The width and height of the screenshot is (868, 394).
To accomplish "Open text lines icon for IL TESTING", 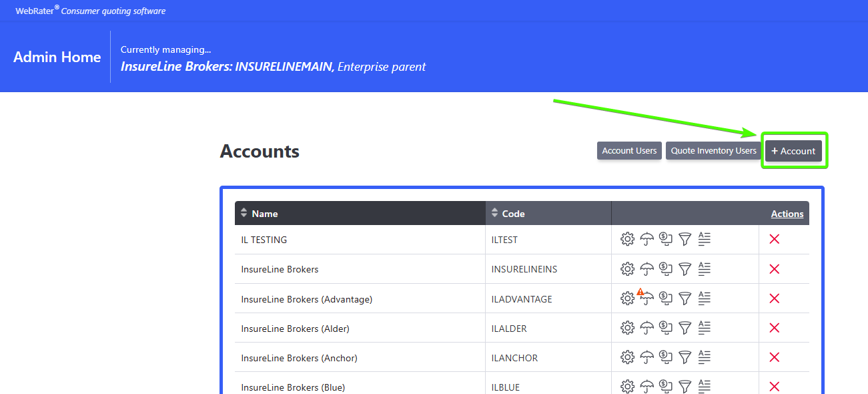I will coord(704,238).
